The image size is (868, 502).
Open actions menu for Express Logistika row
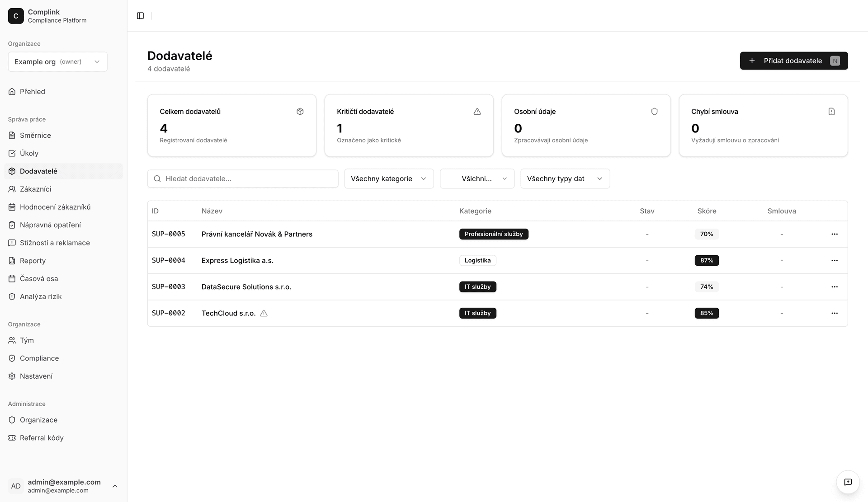point(834,260)
